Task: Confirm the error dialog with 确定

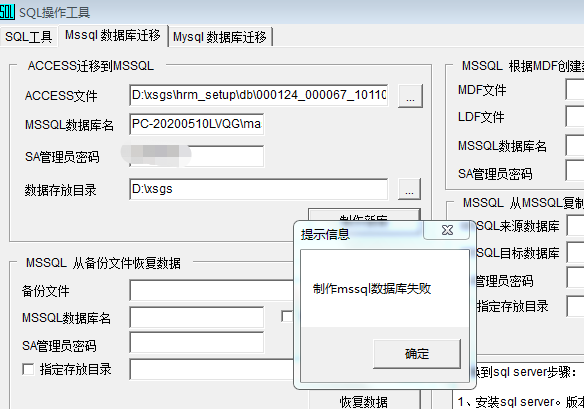Action: [x=417, y=353]
